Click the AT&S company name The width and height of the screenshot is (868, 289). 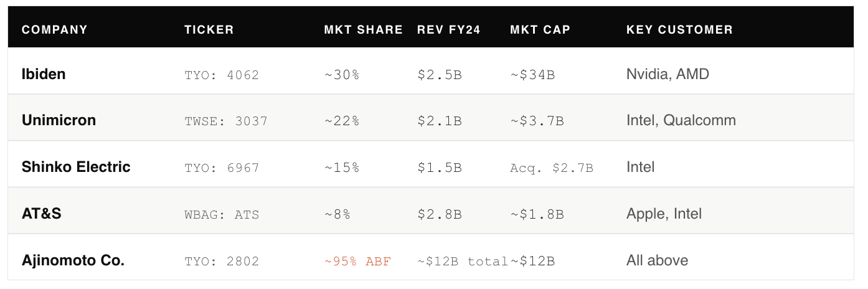tap(42, 214)
